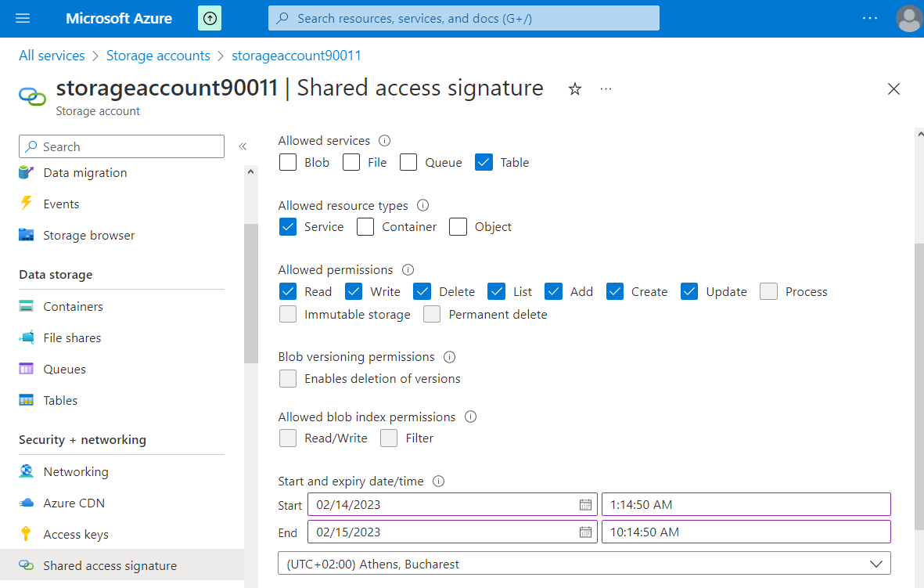This screenshot has width=924, height=588.
Task: Click the Storage accounts breadcrumb link
Action: click(x=158, y=56)
